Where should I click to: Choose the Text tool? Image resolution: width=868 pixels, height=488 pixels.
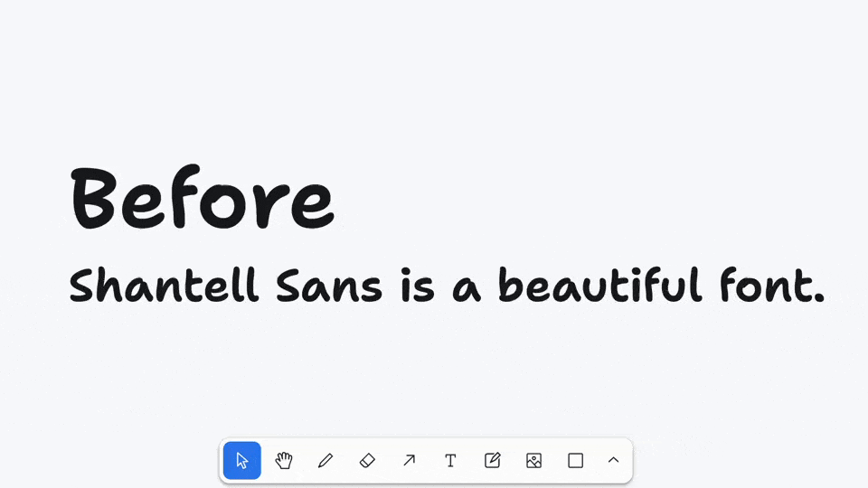[450, 460]
